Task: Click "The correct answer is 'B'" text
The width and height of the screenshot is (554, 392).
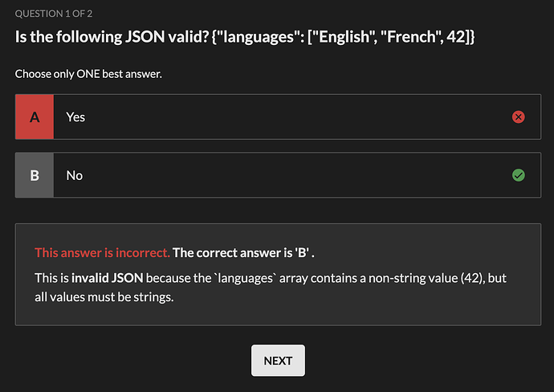Action: (x=241, y=253)
